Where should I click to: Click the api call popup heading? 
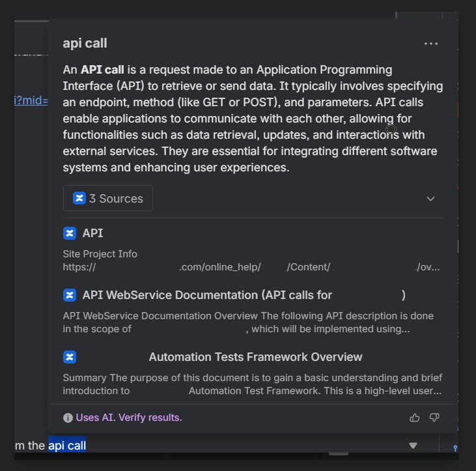85,43
